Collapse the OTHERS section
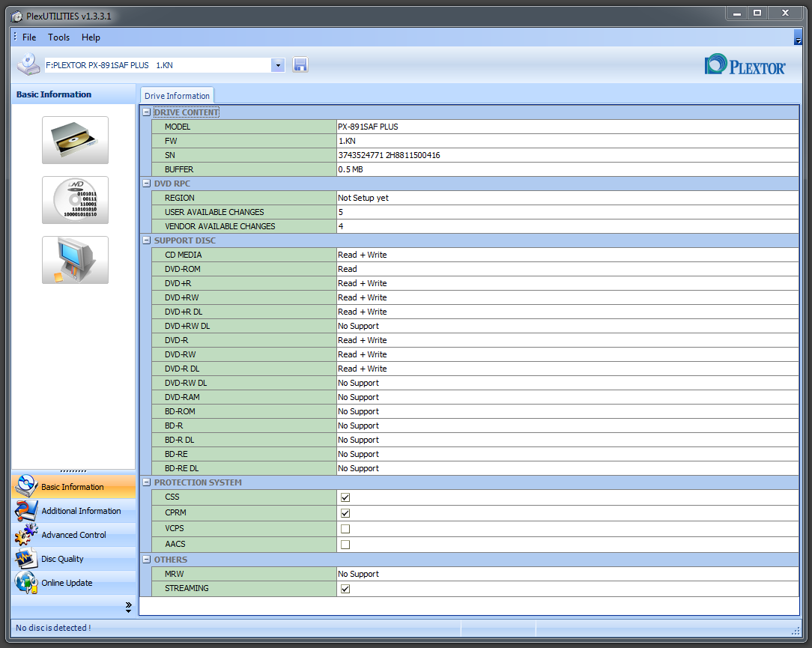Image resolution: width=812 pixels, height=648 pixels. (147, 560)
